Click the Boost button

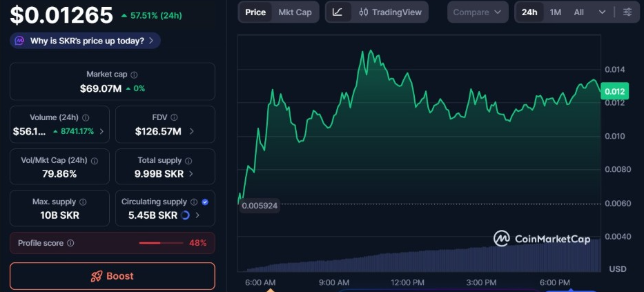pyautogui.click(x=112, y=276)
